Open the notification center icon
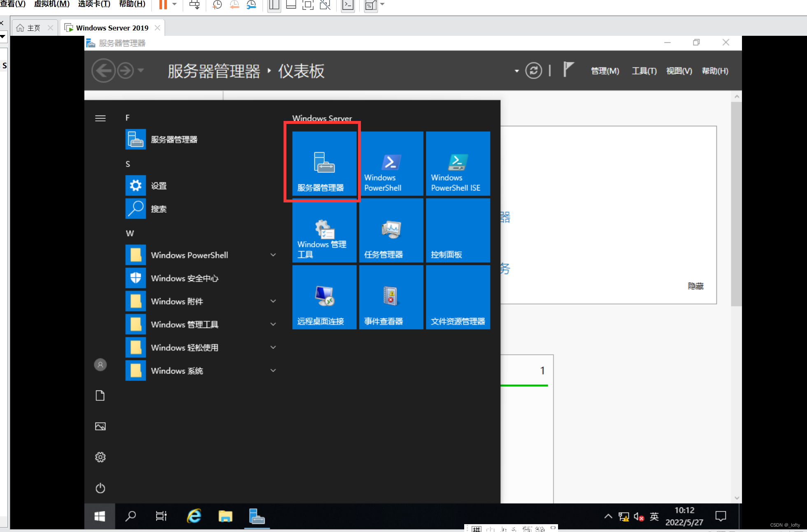The height and width of the screenshot is (532, 807). 721,516
